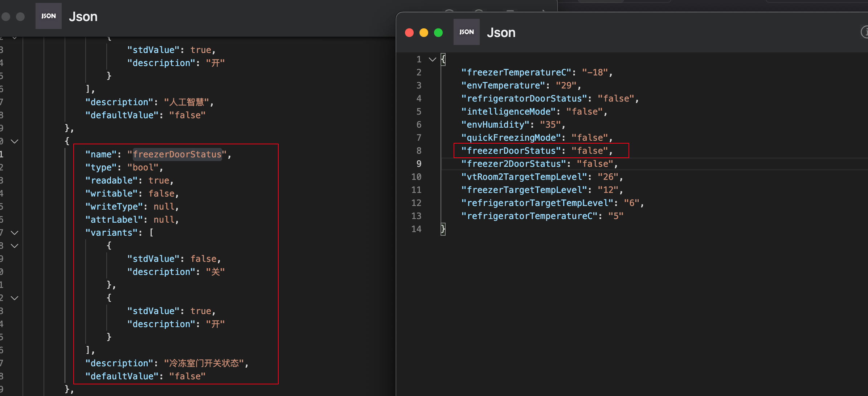Viewport: 868px width, 396px height.
Task: Click the "envHumidity" key on line 6
Action: click(x=496, y=125)
